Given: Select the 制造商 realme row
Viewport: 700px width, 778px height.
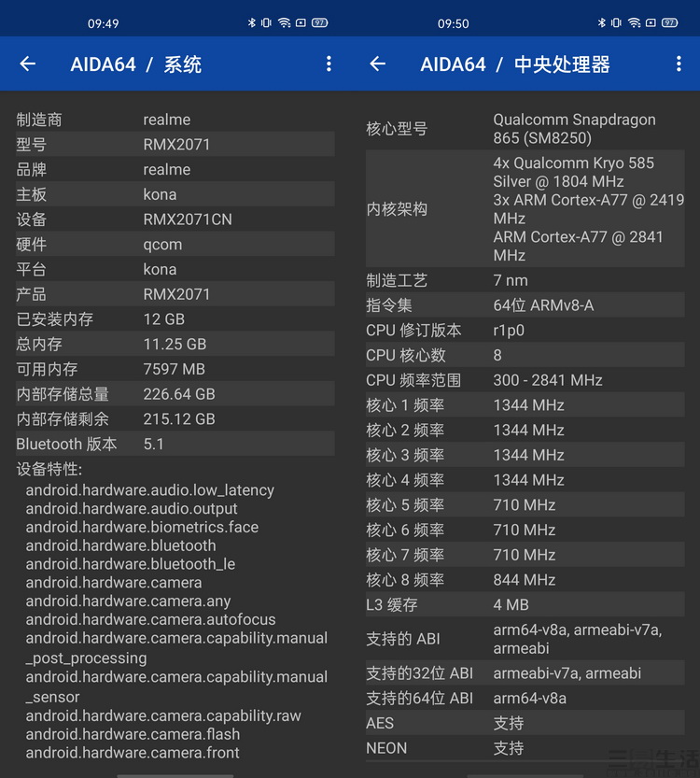Looking at the screenshot, I should tap(175, 120).
